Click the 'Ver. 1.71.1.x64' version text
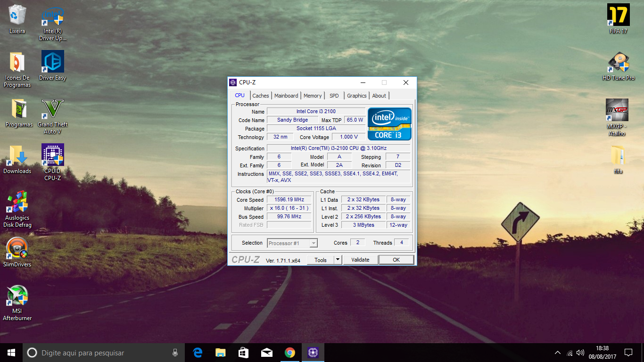 283,261
